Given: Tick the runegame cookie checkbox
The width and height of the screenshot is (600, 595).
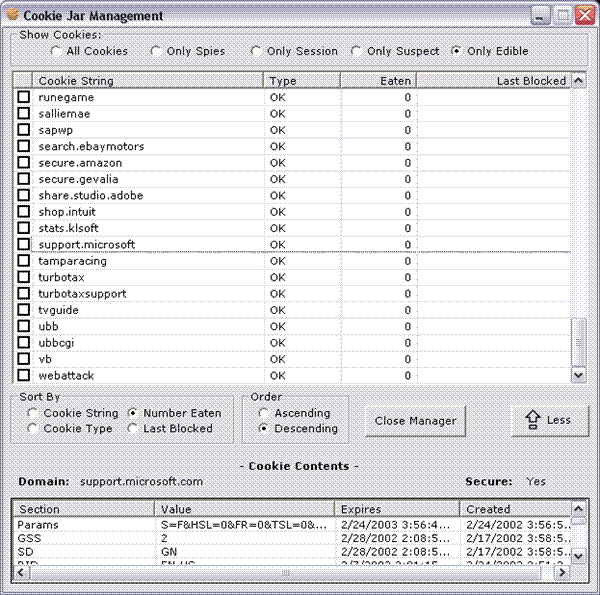Looking at the screenshot, I should click(24, 97).
